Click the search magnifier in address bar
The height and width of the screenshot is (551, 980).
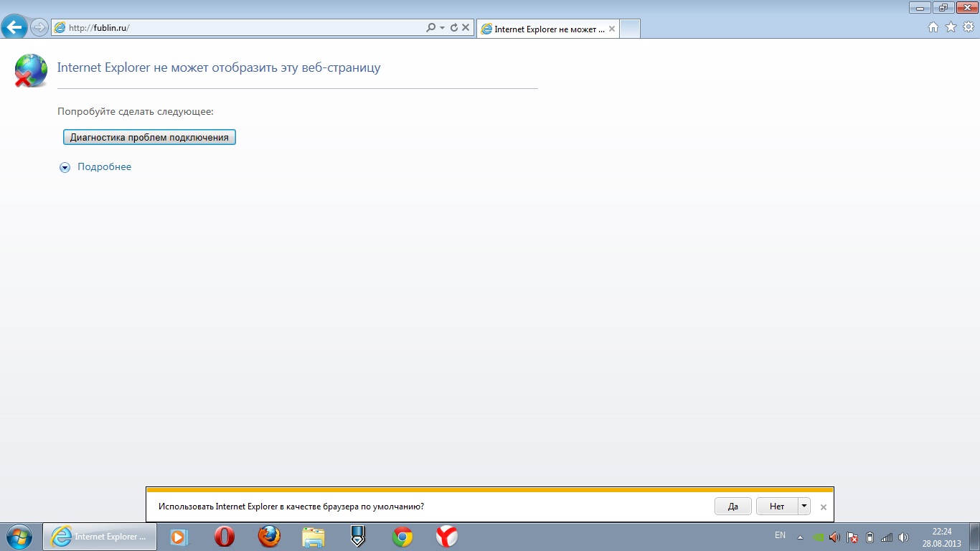430,28
